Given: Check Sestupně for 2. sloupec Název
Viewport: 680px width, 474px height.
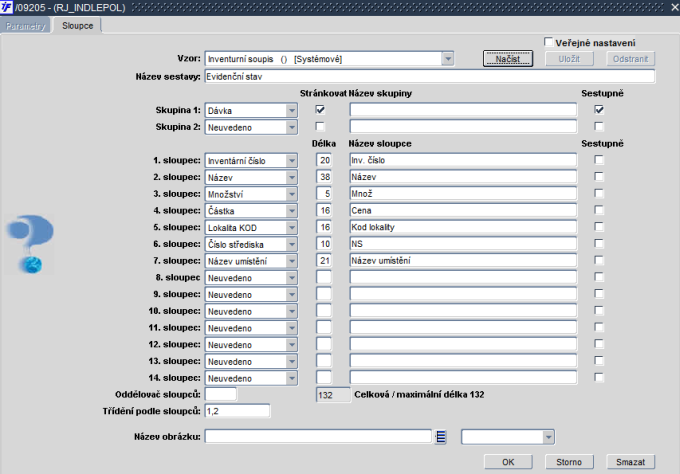Looking at the screenshot, I should click(599, 177).
